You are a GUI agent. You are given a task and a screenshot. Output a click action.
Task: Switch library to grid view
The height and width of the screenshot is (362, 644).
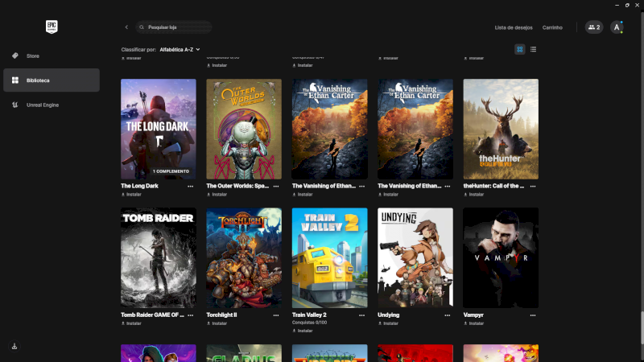pyautogui.click(x=520, y=49)
